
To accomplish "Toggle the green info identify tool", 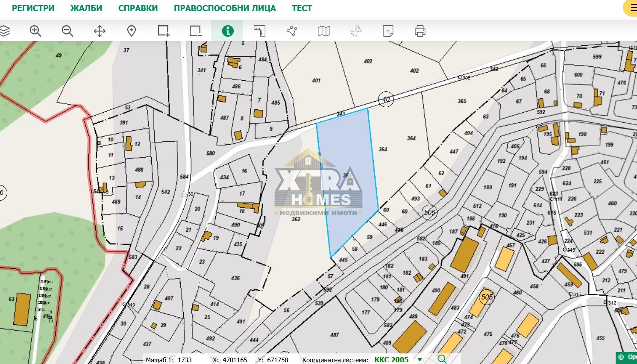I will click(227, 31).
